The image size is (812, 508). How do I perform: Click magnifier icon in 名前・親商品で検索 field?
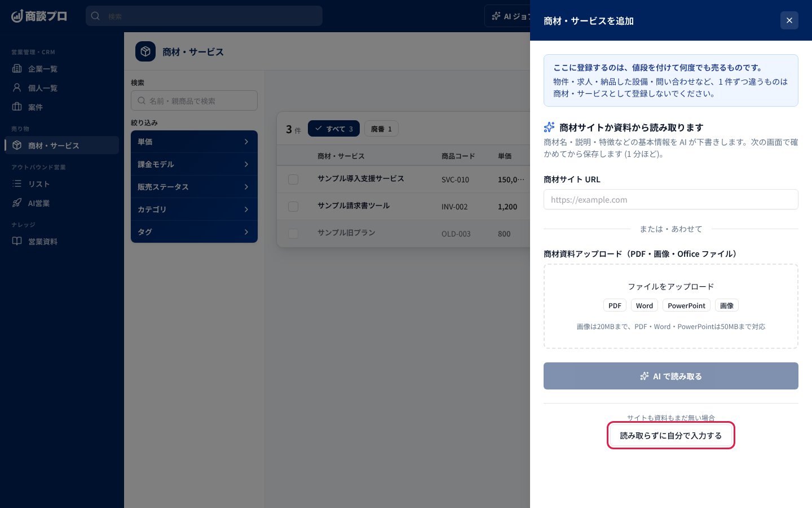142,100
